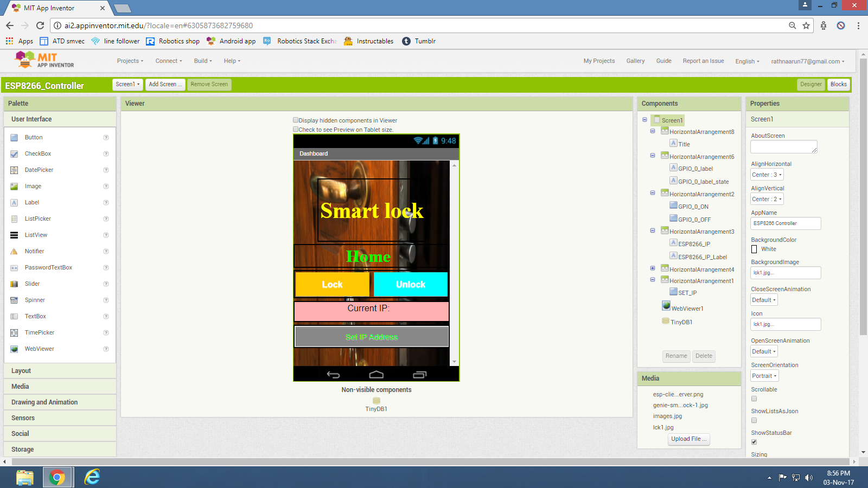Click the Button component icon in the palette

click(x=14, y=138)
